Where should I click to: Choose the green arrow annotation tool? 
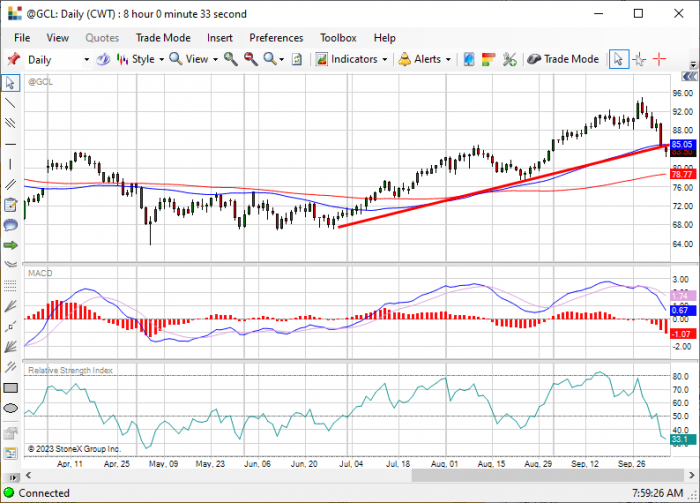10,245
